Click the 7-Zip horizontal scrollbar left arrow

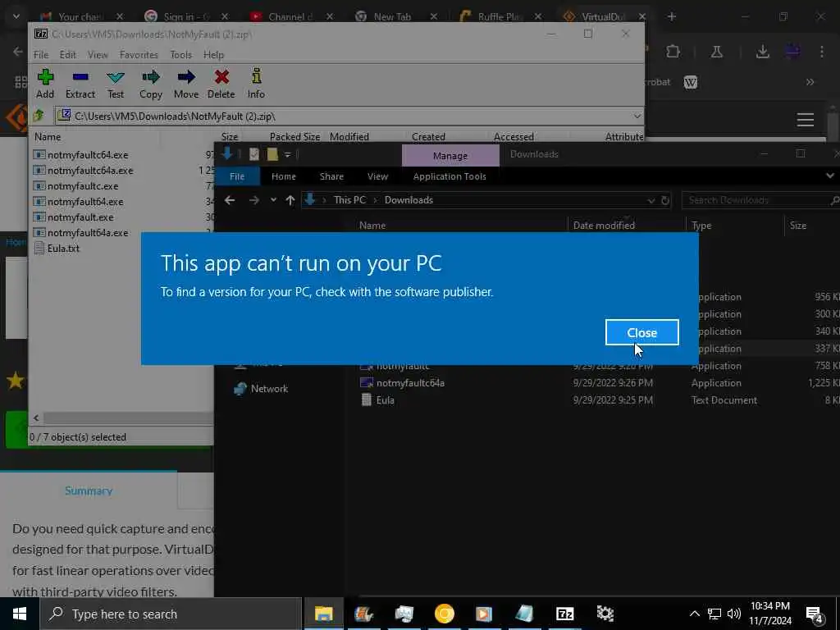tap(36, 418)
